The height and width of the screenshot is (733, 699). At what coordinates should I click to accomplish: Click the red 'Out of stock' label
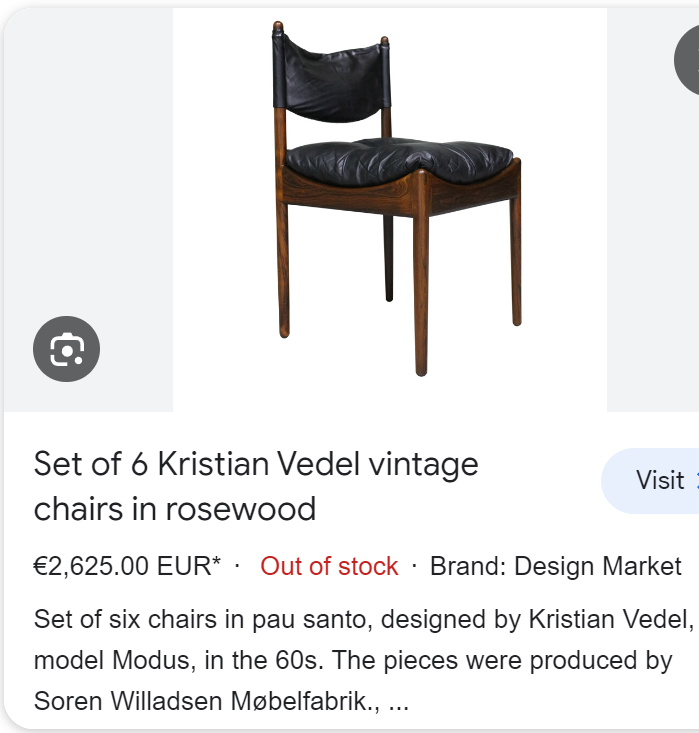(x=329, y=566)
